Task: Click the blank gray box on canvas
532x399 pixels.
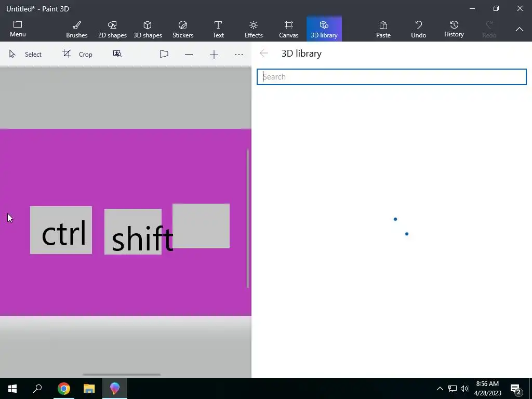Action: 201,226
